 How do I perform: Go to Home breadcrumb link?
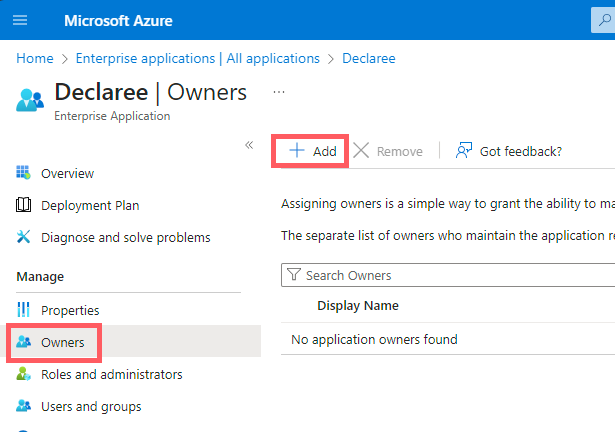[x=35, y=58]
